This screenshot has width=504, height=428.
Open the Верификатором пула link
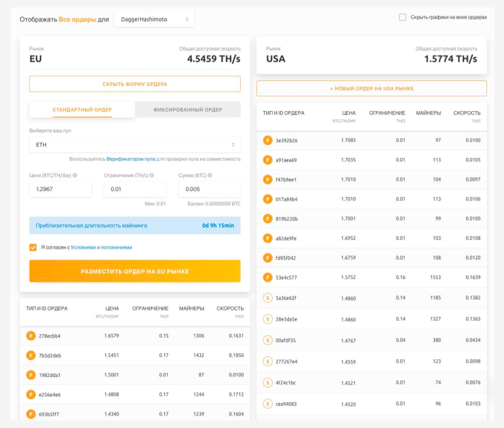point(130,159)
